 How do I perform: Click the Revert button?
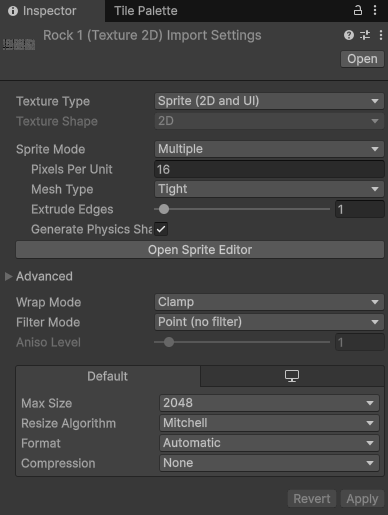tap(312, 499)
